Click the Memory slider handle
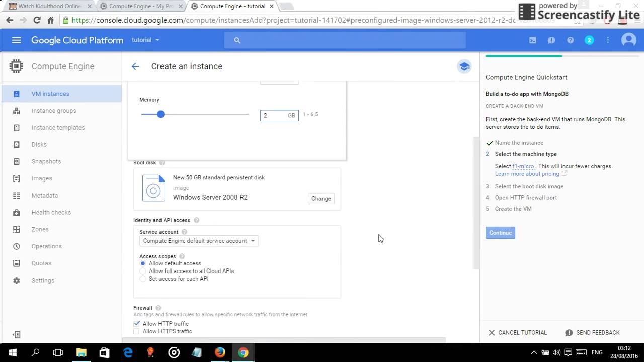This screenshot has height=362, width=644. 160,114
